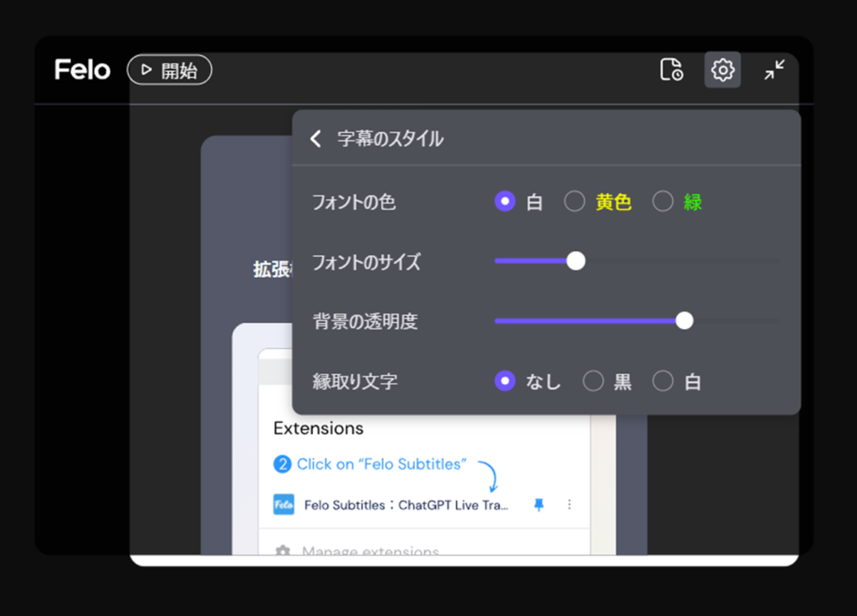Screen dimensions: 857x616
Task: Click the 字幕のスタイル panel title
Action: pos(390,139)
